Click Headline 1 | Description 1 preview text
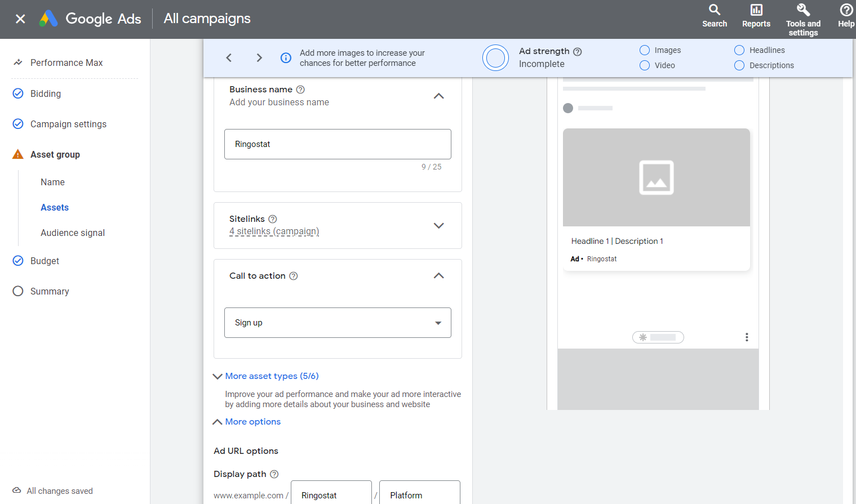The image size is (856, 504). pos(617,241)
